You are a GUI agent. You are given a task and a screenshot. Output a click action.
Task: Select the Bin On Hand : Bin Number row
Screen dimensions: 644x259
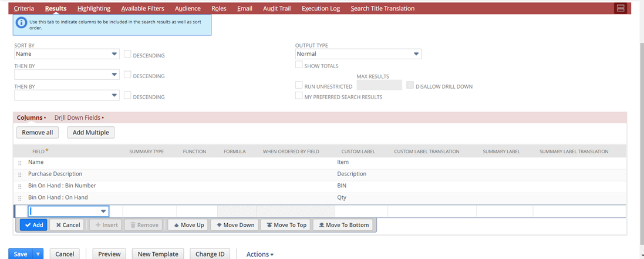pos(320,186)
